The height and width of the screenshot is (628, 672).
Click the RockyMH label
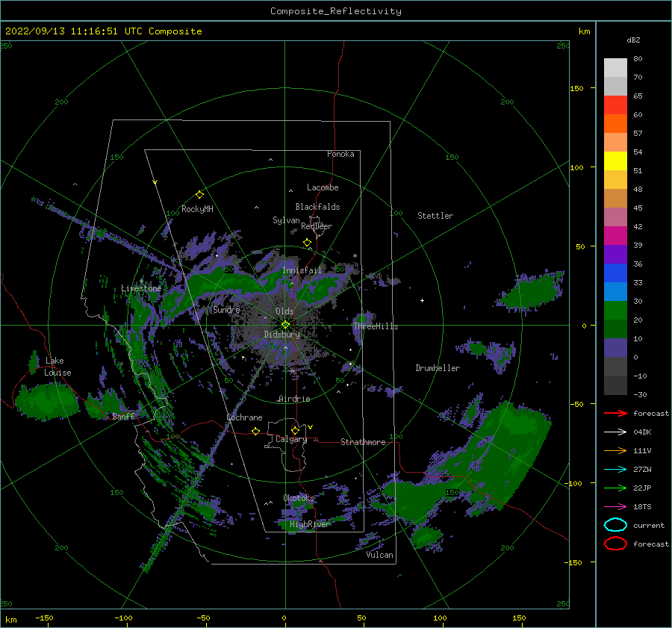tap(197, 209)
